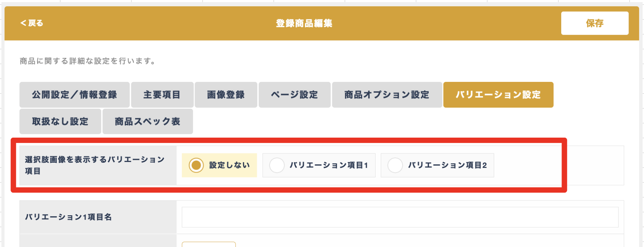Viewport: 644px width, 247px height.
Task: Select the 設定しない radio option
Action: tap(219, 165)
